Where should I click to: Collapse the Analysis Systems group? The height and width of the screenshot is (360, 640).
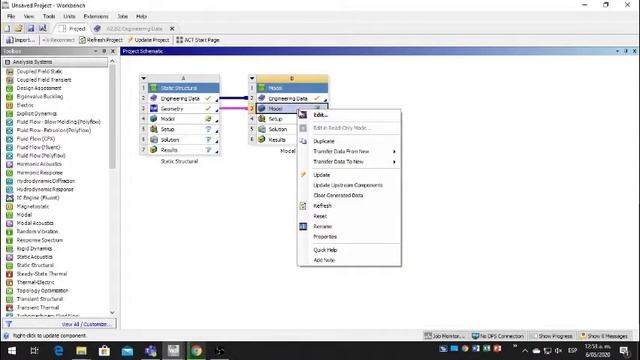click(7, 62)
